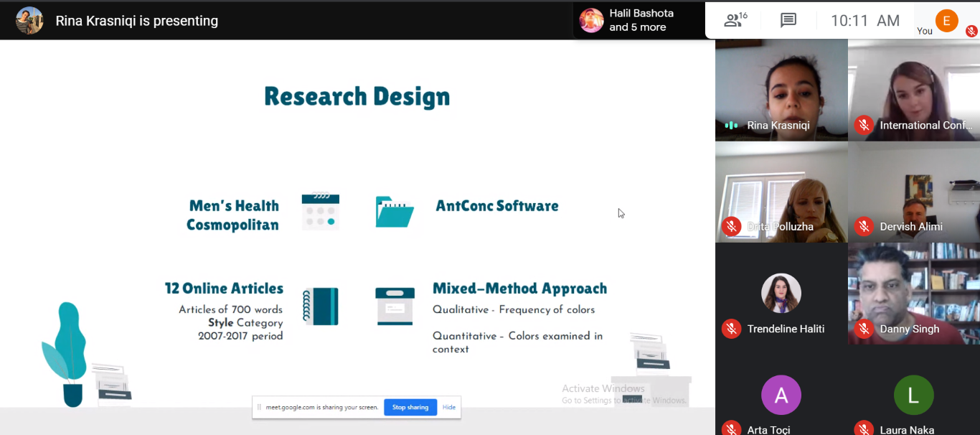Click the folder icon next to AntConc Software
This screenshot has height=435, width=980.
click(395, 212)
